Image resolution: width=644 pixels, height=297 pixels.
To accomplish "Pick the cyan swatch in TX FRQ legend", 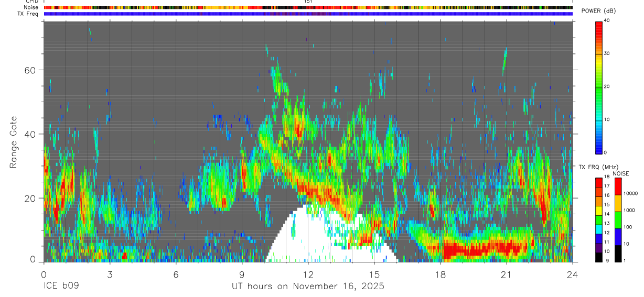I will pos(598,229).
